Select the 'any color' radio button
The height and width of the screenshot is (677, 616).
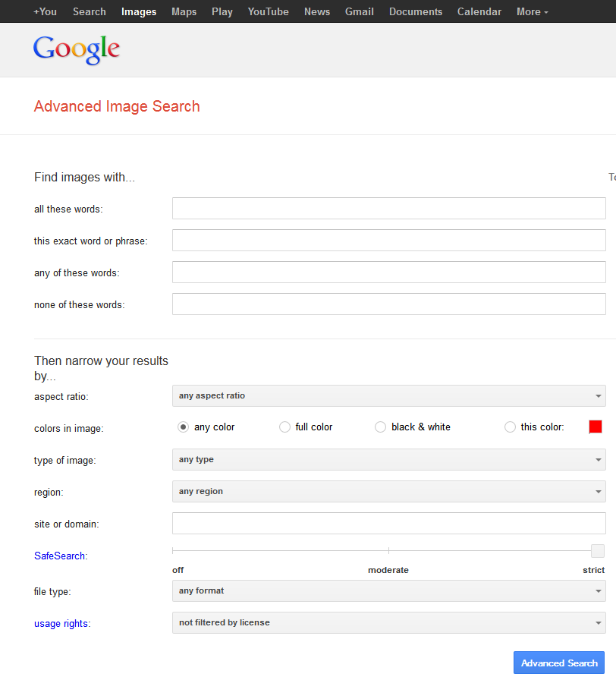(x=183, y=427)
